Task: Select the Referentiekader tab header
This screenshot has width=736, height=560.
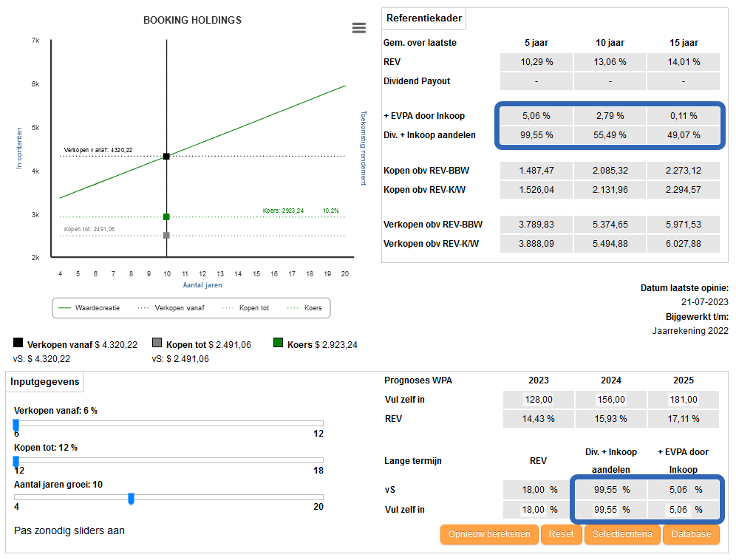Action: tap(424, 18)
